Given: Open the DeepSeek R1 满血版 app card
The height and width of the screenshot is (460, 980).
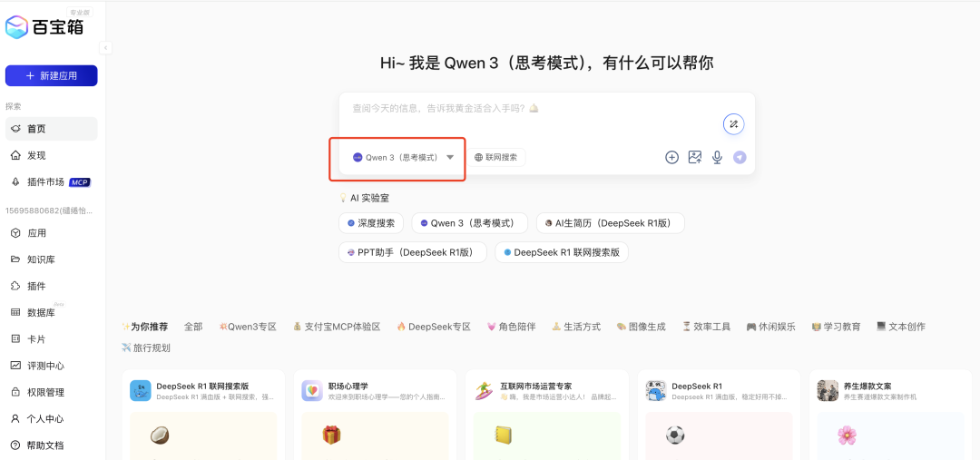Looking at the screenshot, I should [x=719, y=415].
